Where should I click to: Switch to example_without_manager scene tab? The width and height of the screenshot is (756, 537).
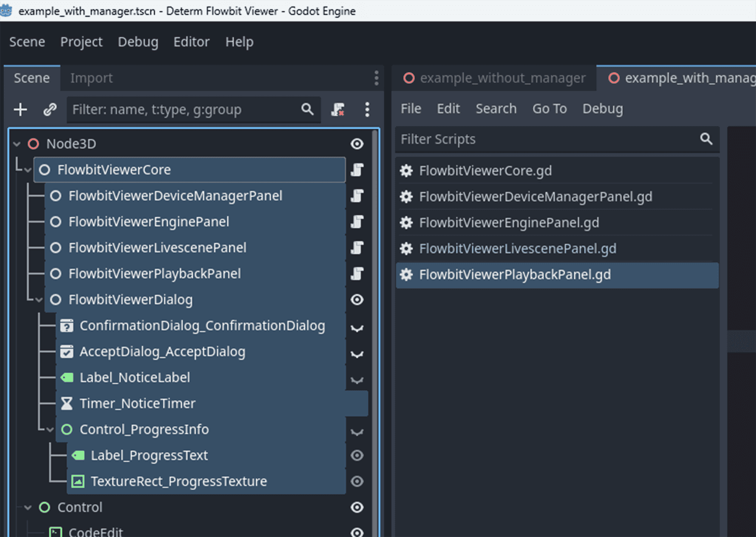coord(495,78)
